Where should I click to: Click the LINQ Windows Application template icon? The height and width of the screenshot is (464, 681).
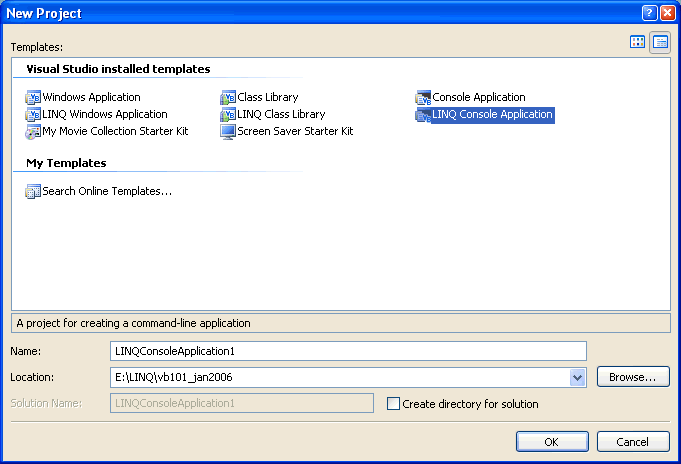tap(33, 115)
